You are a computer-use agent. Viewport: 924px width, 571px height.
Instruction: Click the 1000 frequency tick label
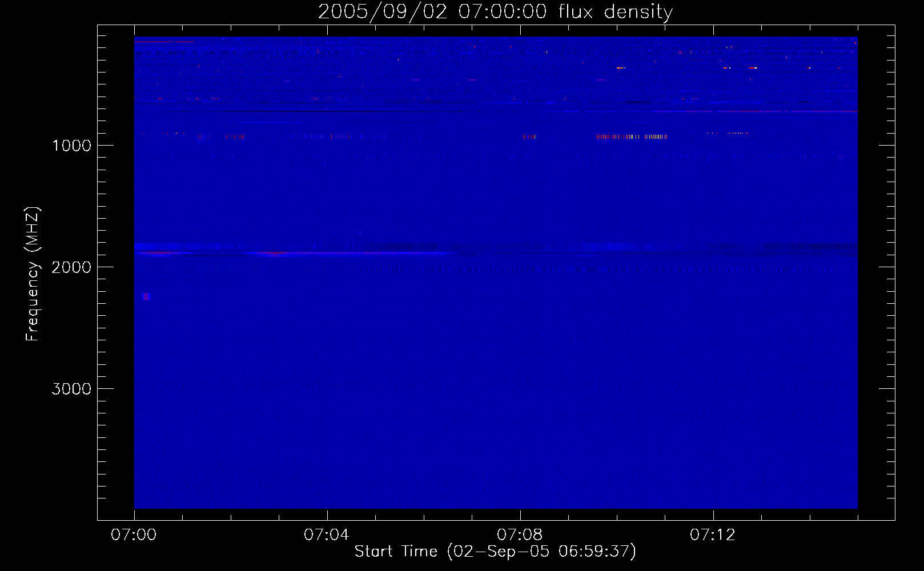[71, 146]
